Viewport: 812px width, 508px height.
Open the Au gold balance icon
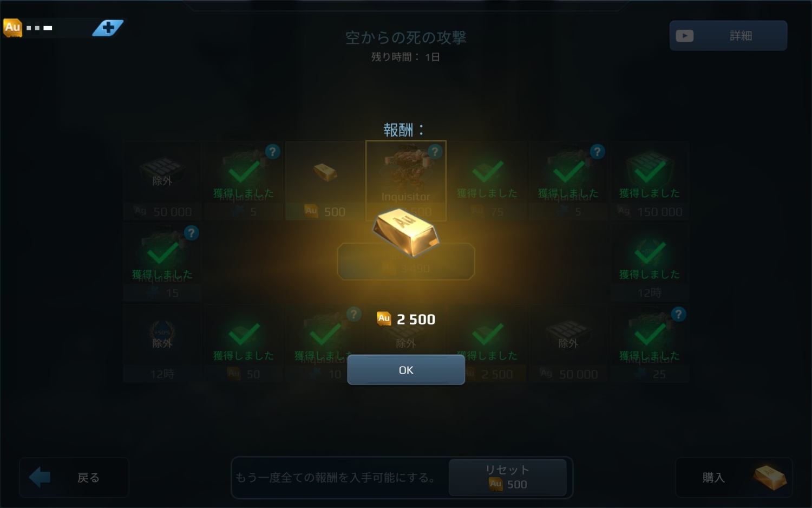coord(12,28)
